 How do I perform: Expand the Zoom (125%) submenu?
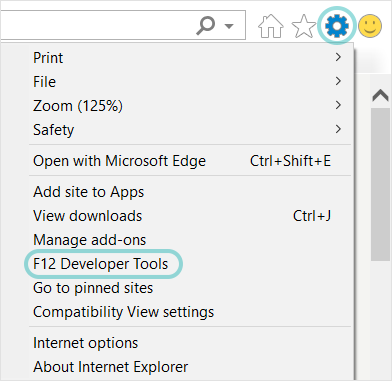190,106
